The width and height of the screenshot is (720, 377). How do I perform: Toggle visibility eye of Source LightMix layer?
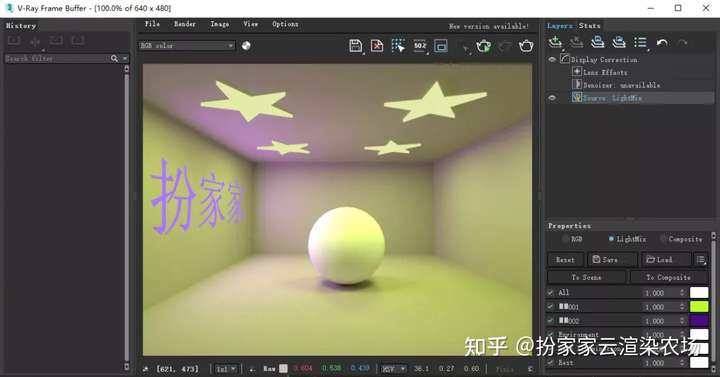coord(552,98)
